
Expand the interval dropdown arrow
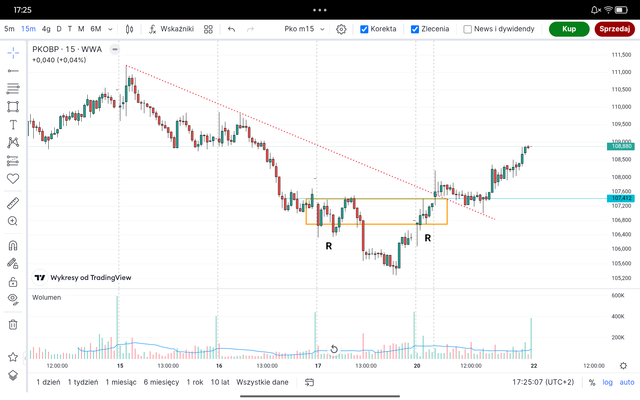click(110, 29)
